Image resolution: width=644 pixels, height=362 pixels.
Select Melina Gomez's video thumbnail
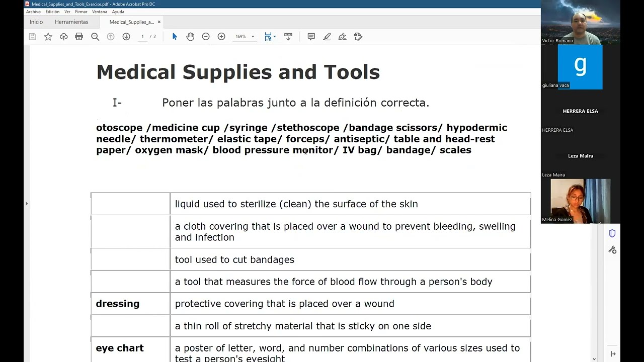tap(581, 201)
